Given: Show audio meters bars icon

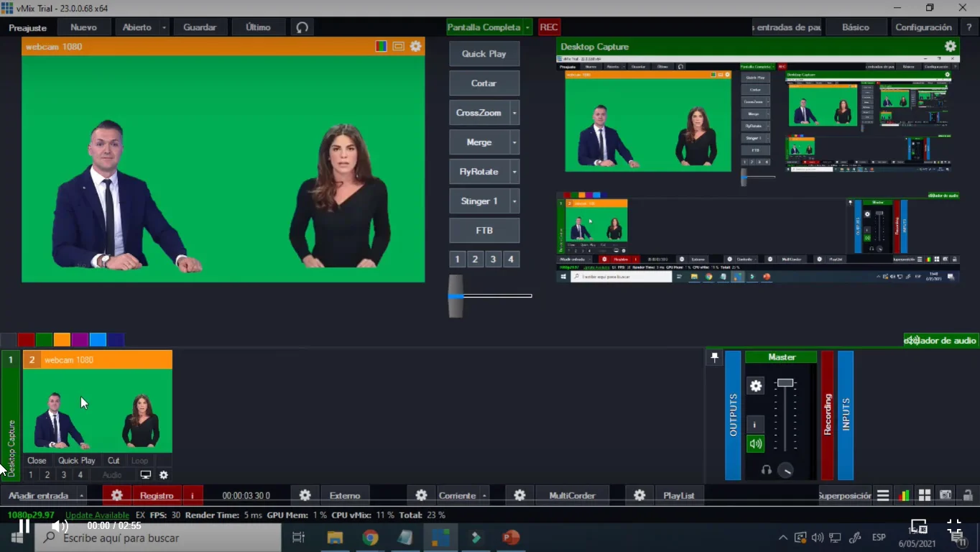Looking at the screenshot, I should tap(904, 495).
